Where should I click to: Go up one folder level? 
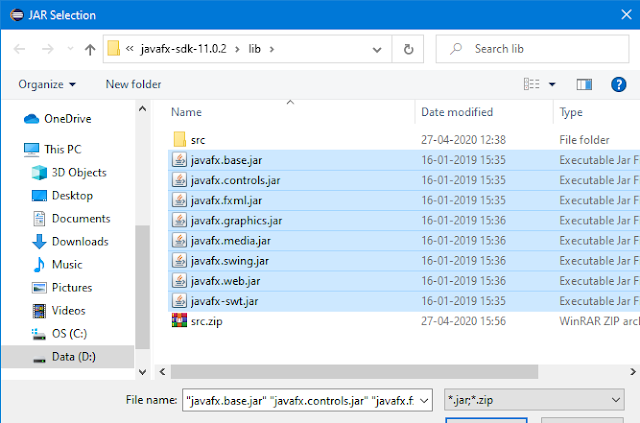coord(90,49)
